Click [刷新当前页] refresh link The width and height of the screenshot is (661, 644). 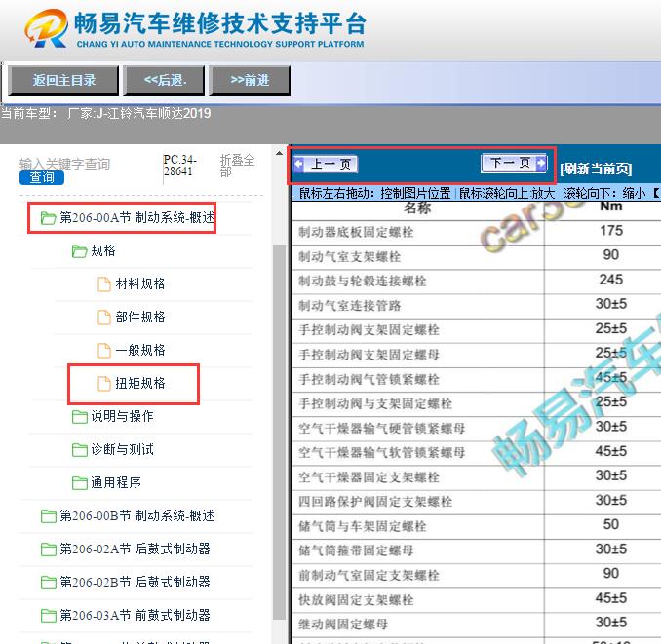point(596,169)
